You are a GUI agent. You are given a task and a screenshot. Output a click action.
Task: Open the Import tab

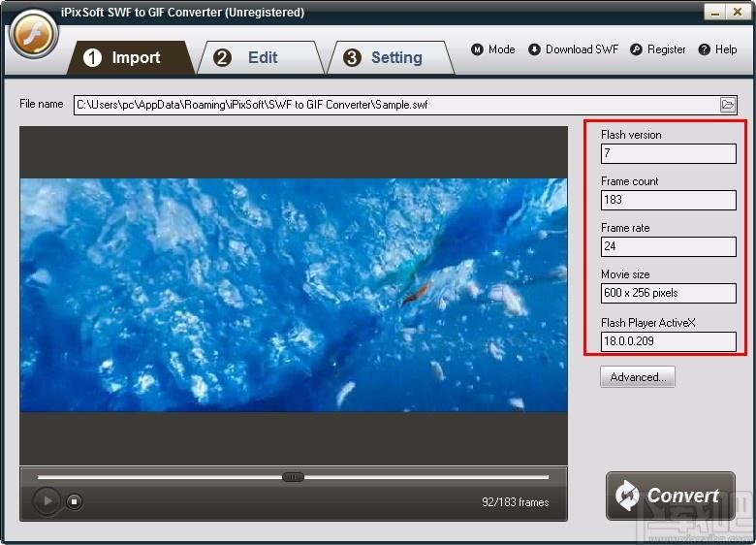131,58
